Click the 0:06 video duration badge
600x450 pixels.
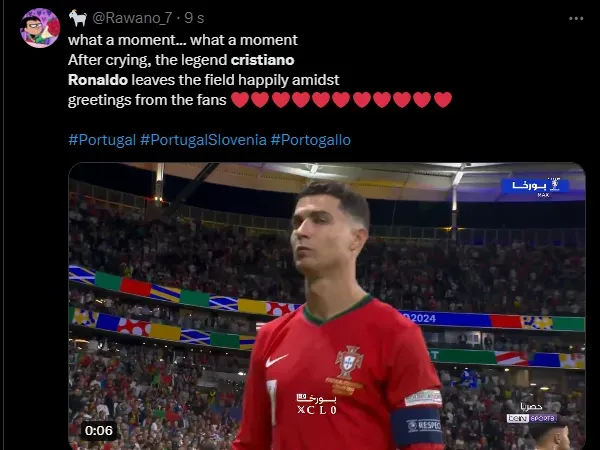click(99, 430)
